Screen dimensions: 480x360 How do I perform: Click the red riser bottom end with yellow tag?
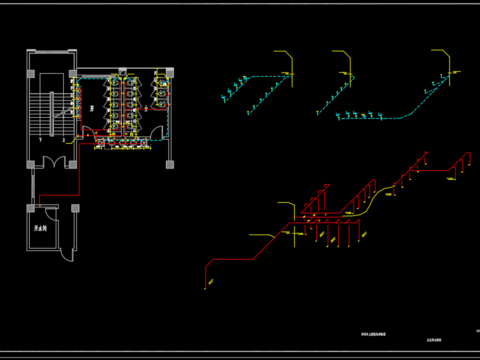[x=208, y=284]
